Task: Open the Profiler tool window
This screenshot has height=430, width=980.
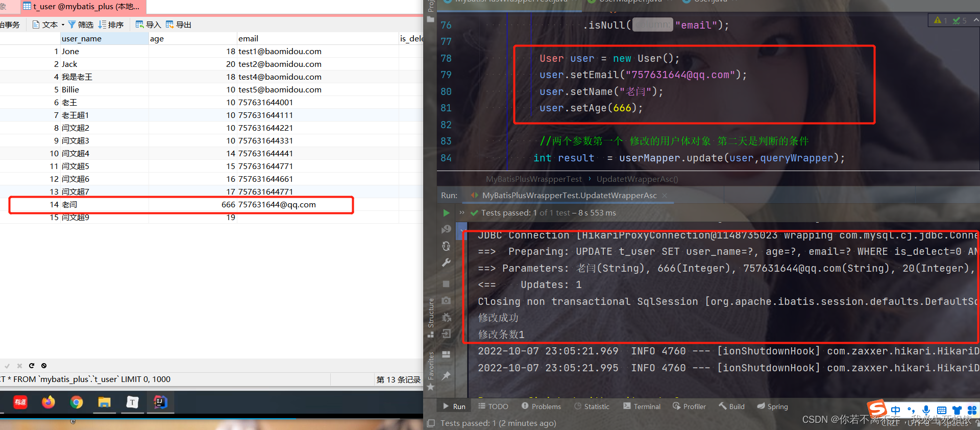Action: (x=689, y=407)
